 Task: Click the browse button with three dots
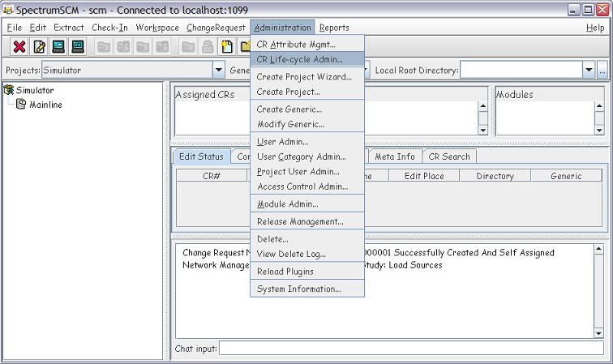pyautogui.click(x=602, y=70)
